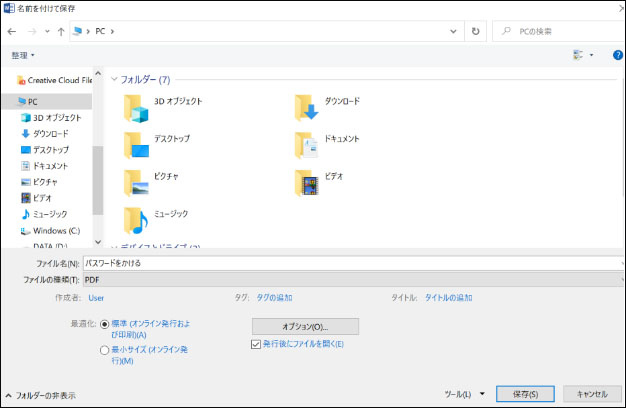Click the forward navigation arrow
Image resolution: width=626 pixels, height=408 pixels.
click(32, 32)
